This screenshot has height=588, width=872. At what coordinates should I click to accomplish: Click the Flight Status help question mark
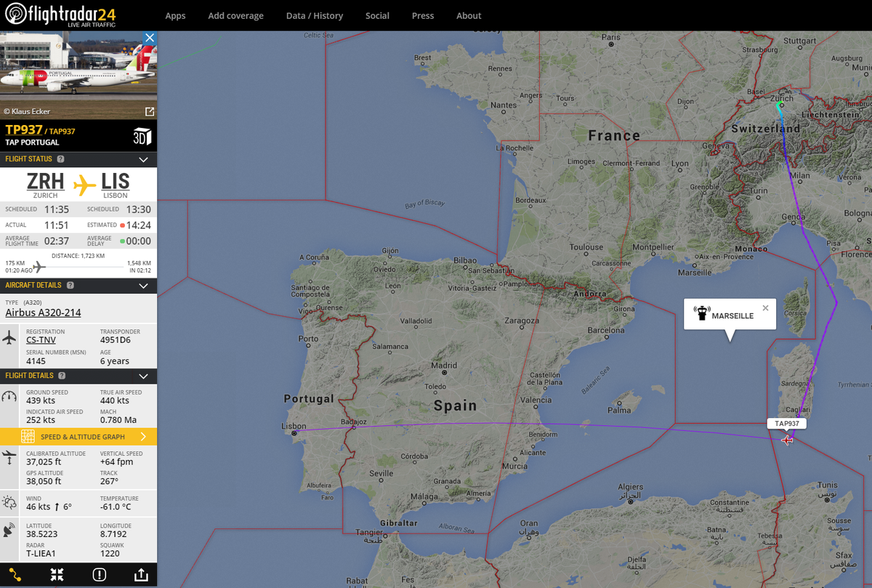[x=60, y=159]
